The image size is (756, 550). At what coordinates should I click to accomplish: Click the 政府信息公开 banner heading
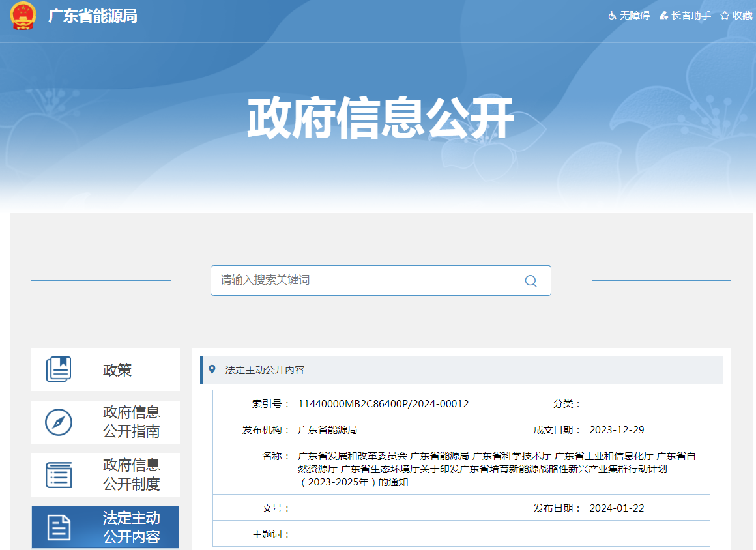click(x=381, y=118)
